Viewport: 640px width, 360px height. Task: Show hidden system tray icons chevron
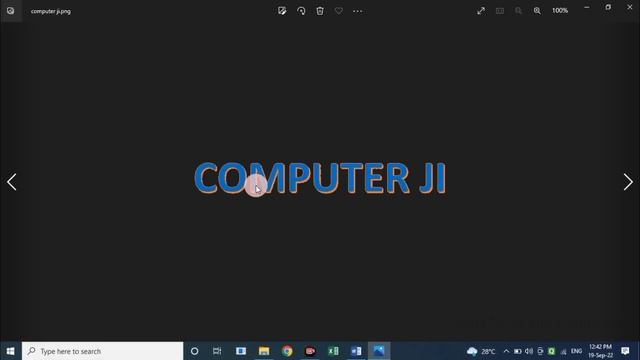tap(506, 351)
